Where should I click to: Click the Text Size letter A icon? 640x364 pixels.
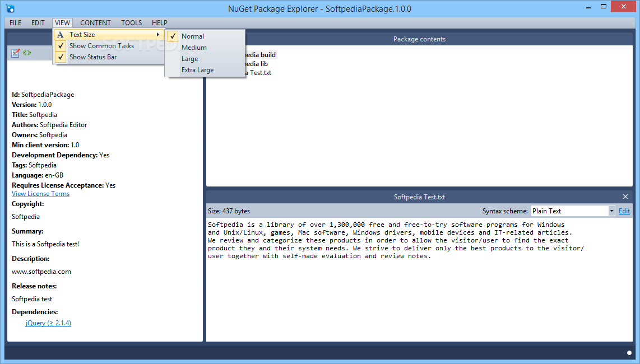61,35
